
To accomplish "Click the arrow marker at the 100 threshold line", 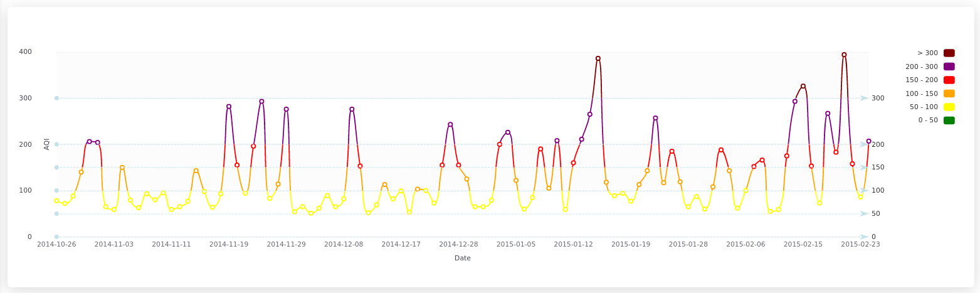I will coord(864,191).
